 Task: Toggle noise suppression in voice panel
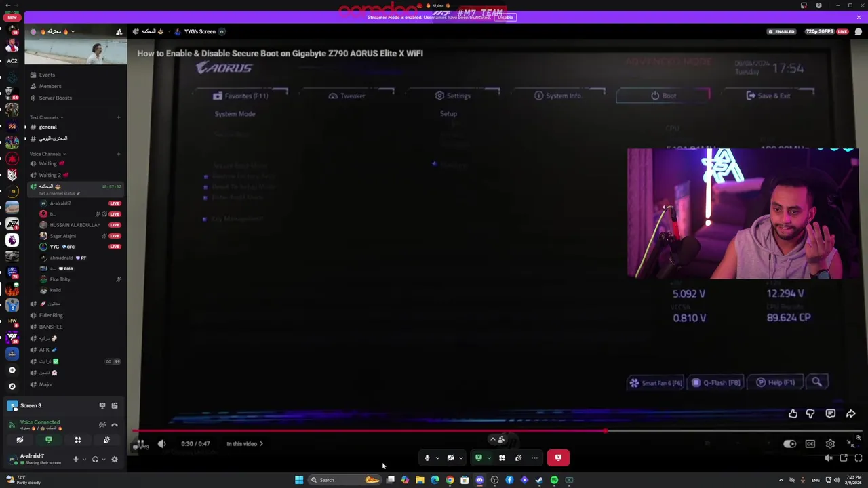(102, 425)
